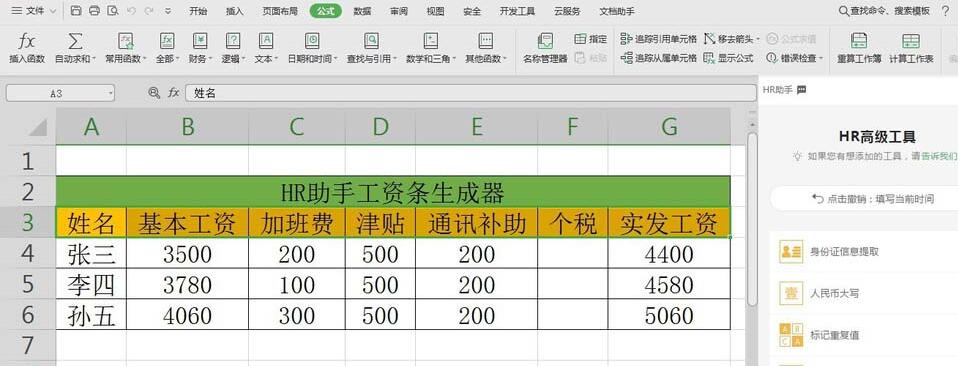Image resolution: width=958 pixels, height=366 pixels.
Task: Click the help question mark icon
Action: [x=946, y=11]
